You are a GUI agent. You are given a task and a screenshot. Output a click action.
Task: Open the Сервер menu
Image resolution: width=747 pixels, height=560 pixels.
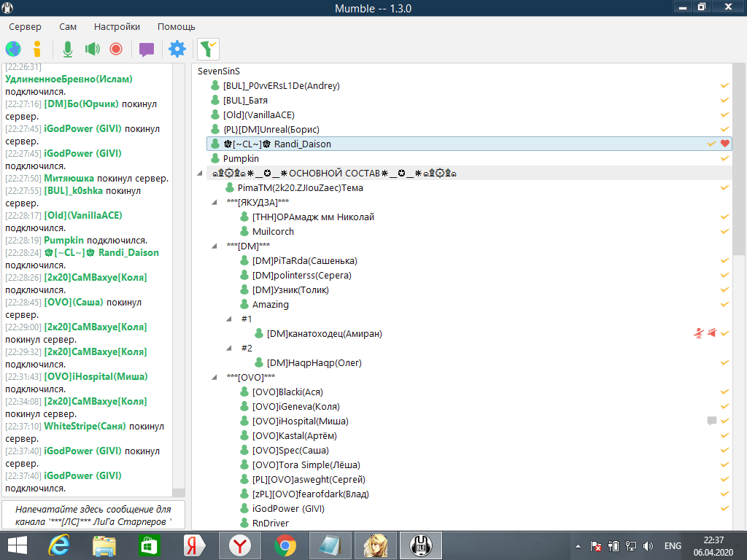pos(26,26)
